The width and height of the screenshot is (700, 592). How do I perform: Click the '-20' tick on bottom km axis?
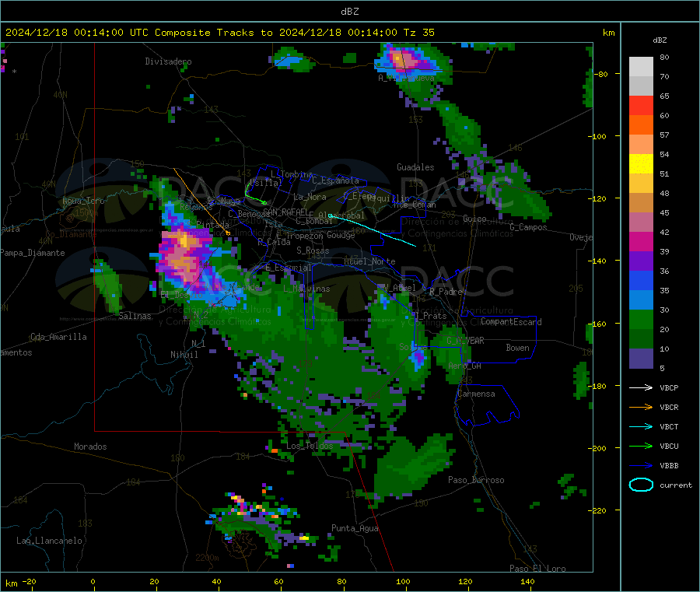pos(29,581)
